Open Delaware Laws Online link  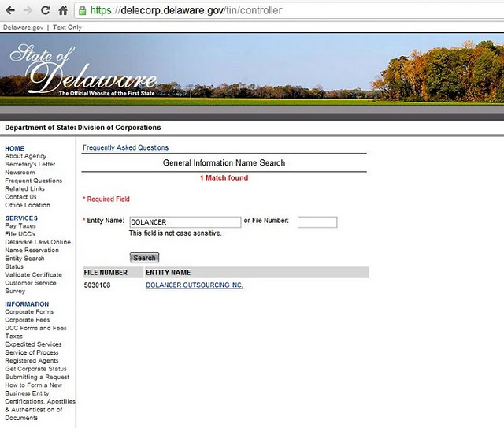point(38,242)
